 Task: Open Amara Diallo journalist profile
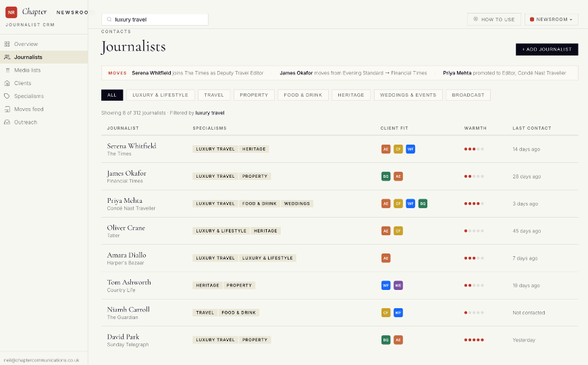pos(126,255)
